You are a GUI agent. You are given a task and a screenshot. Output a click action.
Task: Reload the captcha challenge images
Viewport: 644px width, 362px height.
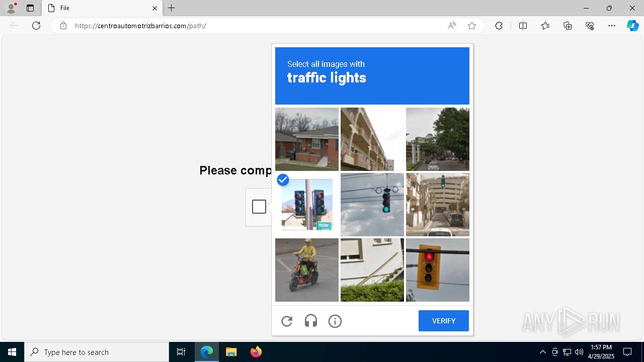pos(287,321)
